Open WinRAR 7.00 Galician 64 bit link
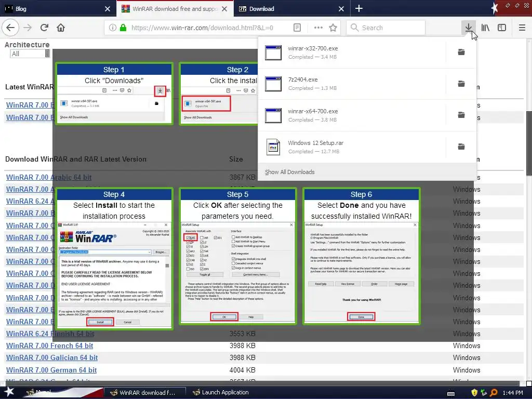This screenshot has width=532, height=399. (x=52, y=357)
